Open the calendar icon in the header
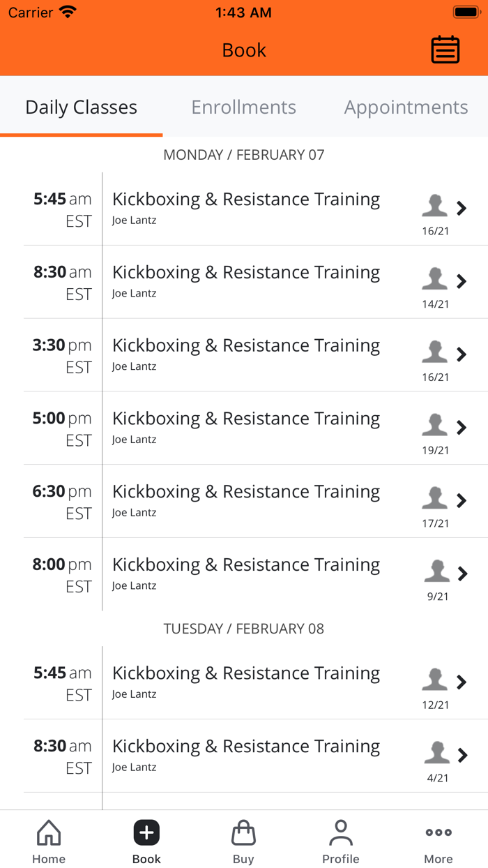 445,50
